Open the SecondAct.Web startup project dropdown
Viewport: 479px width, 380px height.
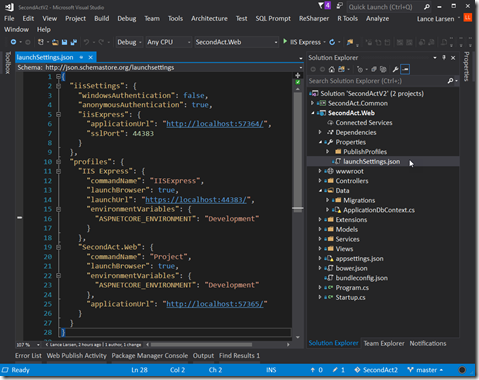click(x=236, y=42)
